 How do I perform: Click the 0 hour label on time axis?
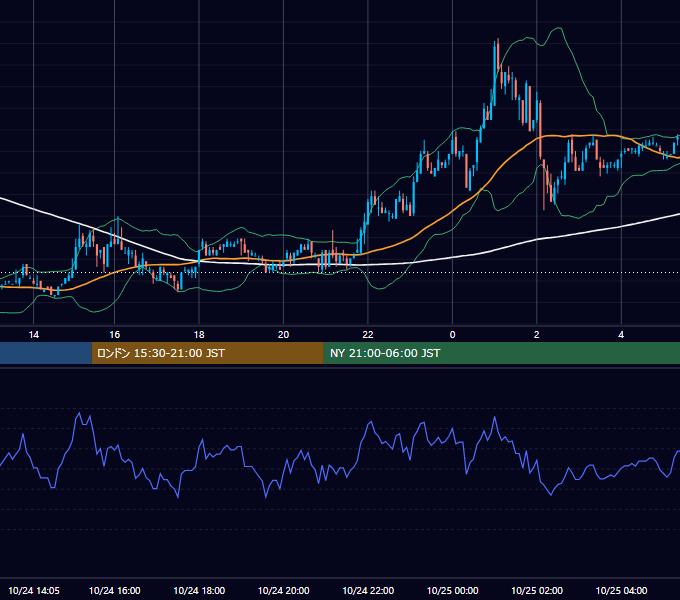pyautogui.click(x=452, y=335)
